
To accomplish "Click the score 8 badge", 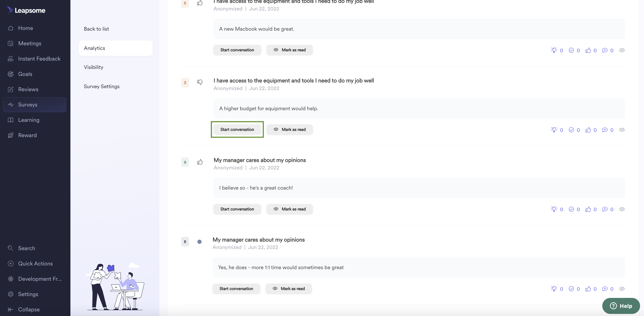I will point(185,242).
